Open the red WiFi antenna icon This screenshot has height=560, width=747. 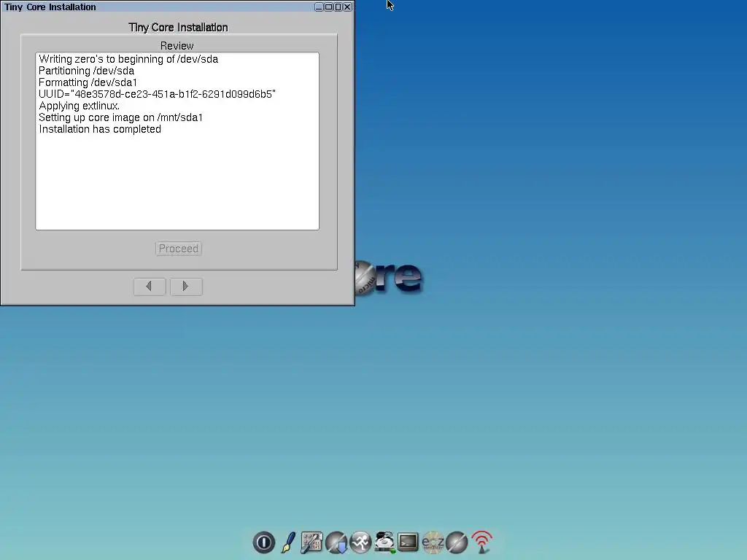[481, 542]
